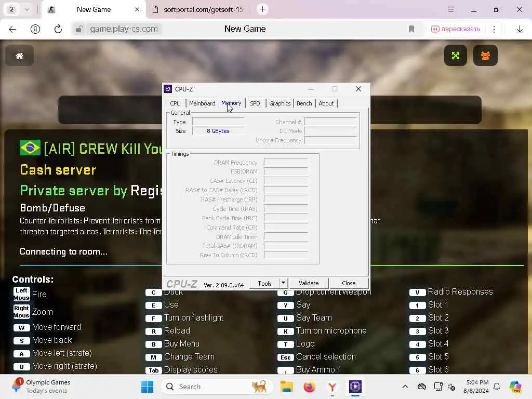Toggle fullscreen with the green arrows icon

point(455,55)
